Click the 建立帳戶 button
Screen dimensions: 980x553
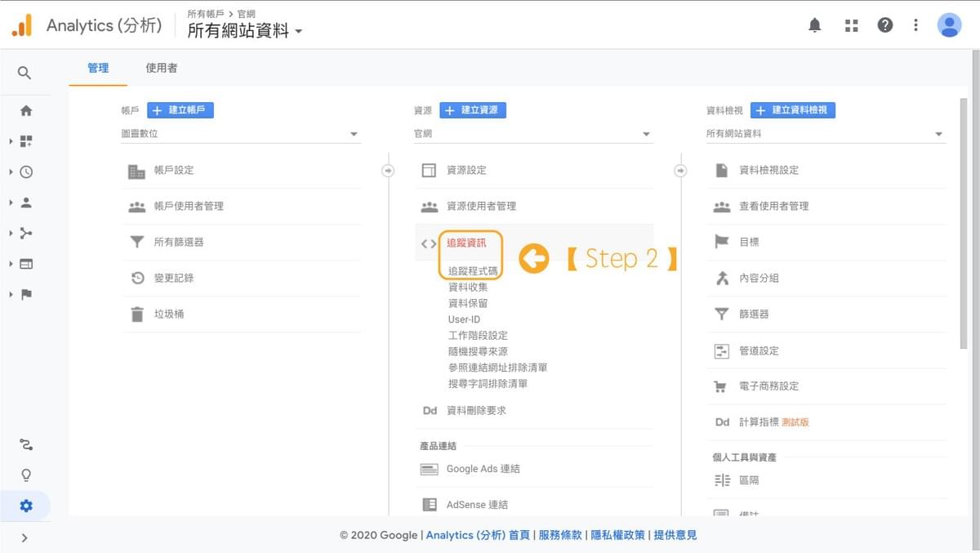[x=180, y=110]
